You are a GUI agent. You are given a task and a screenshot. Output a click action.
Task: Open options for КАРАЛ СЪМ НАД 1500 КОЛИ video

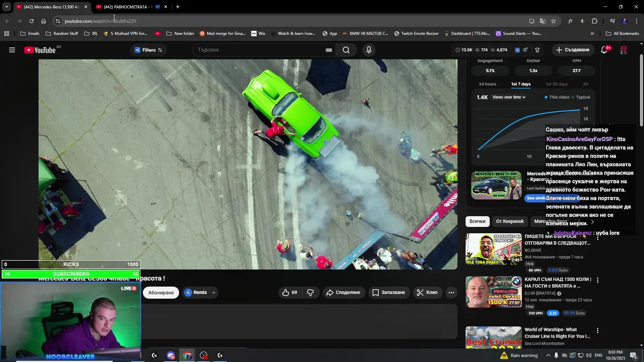coord(598,280)
